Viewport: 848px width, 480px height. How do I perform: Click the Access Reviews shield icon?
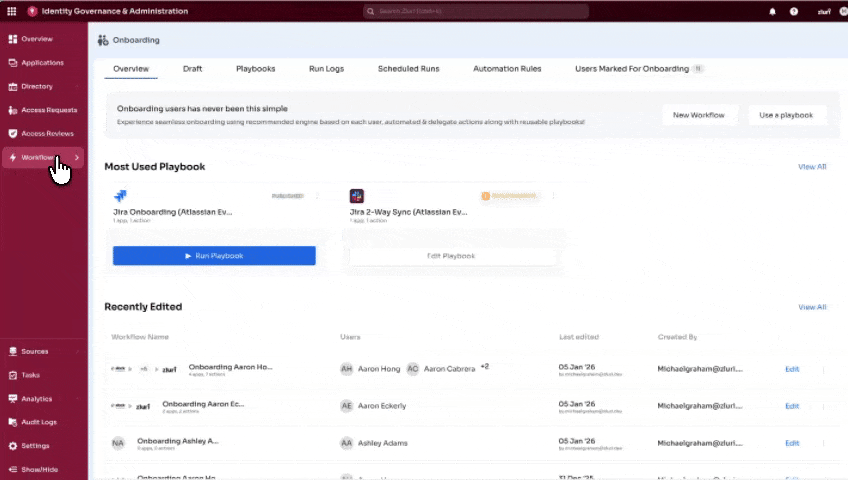(12, 134)
